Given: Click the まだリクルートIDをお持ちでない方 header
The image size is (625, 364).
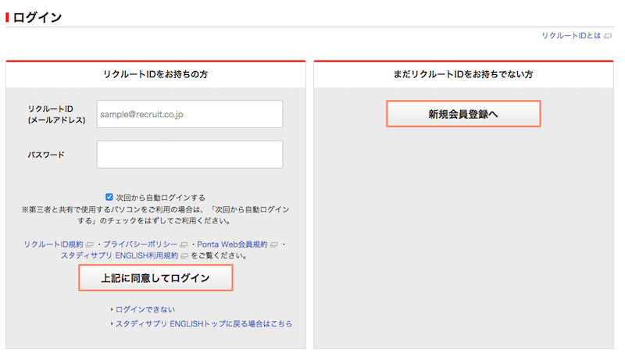Looking at the screenshot, I should (x=463, y=74).
